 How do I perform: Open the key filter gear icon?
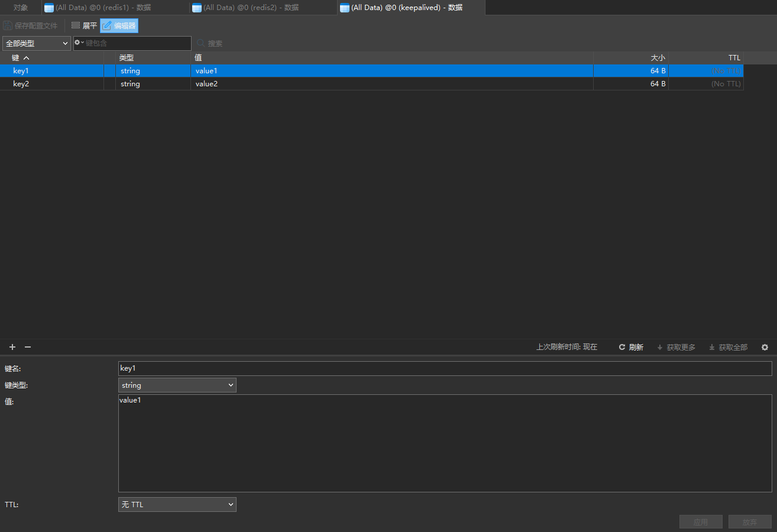(79, 43)
